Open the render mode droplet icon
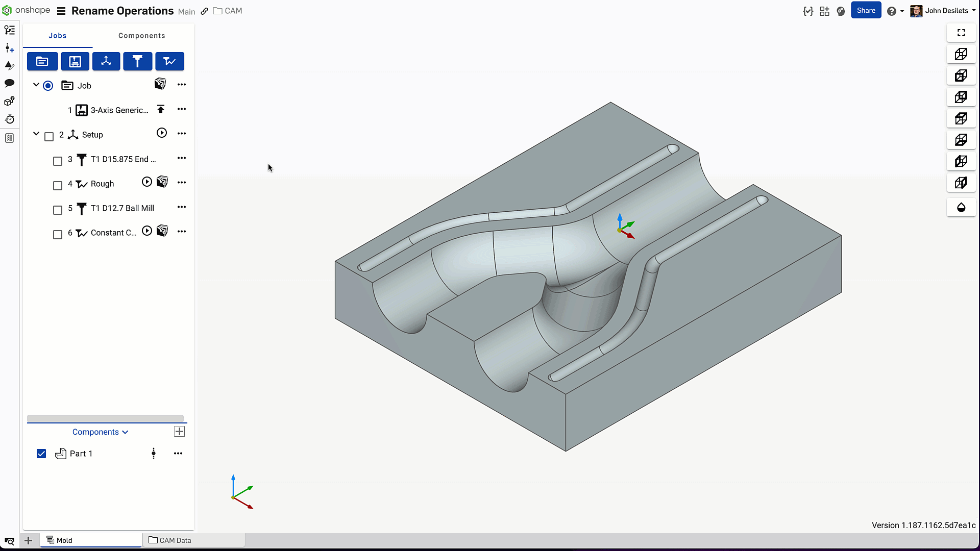This screenshot has width=980, height=551. click(x=961, y=208)
